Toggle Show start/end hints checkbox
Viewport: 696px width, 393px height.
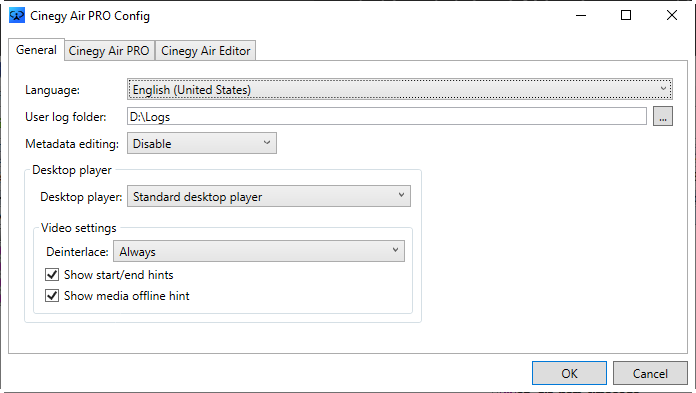click(x=52, y=274)
